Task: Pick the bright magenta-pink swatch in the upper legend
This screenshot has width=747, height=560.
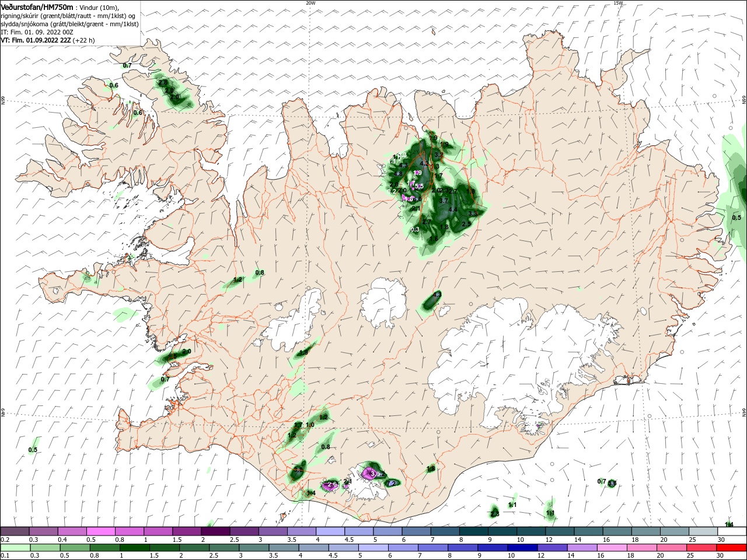Action: click(100, 531)
